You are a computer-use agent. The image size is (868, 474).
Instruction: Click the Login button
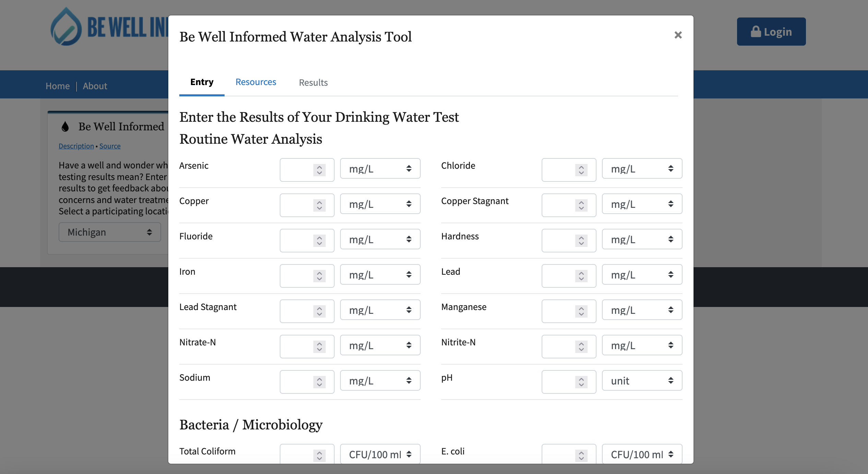click(771, 32)
